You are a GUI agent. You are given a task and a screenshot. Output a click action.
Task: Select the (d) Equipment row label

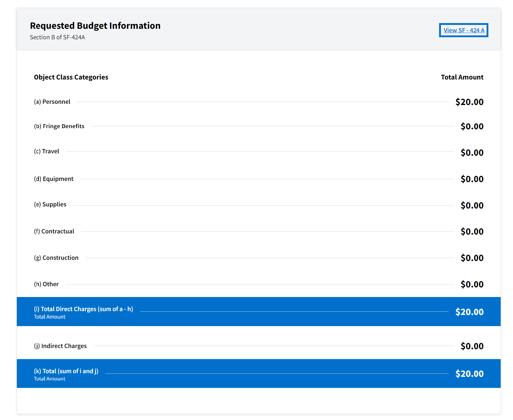pos(53,179)
